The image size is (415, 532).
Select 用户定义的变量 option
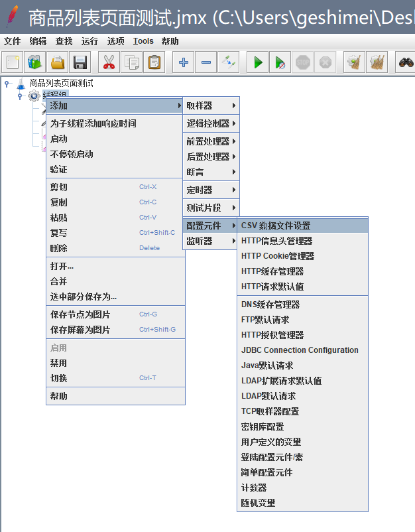pos(302,442)
